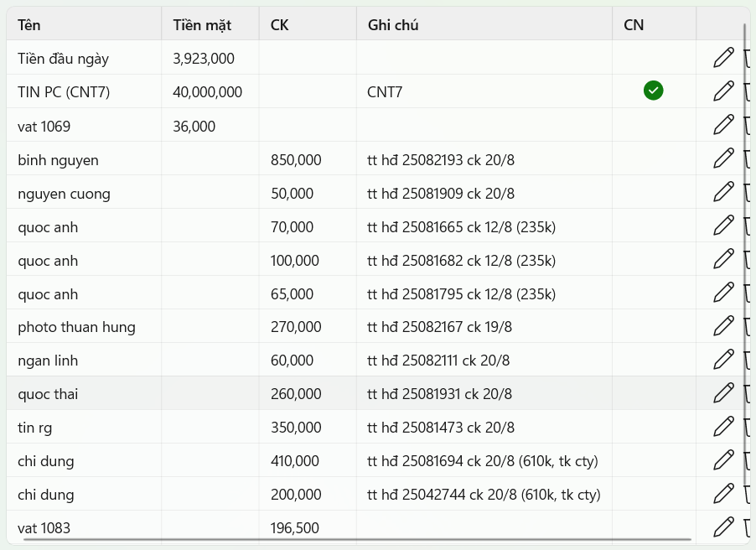Viewport: 756px width, 550px height.
Task: Edit quoc anh row with 70,000
Action: point(723,226)
